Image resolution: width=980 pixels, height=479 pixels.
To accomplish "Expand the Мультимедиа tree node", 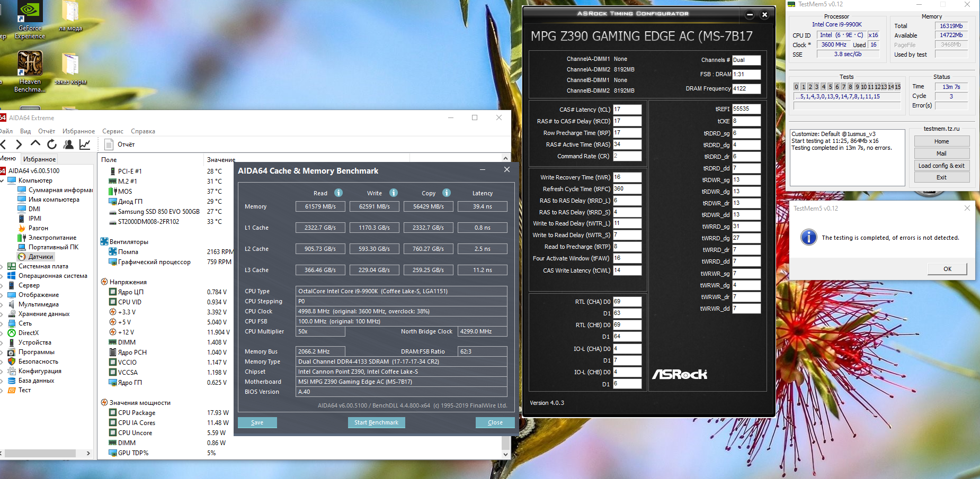I will pyautogui.click(x=2, y=304).
